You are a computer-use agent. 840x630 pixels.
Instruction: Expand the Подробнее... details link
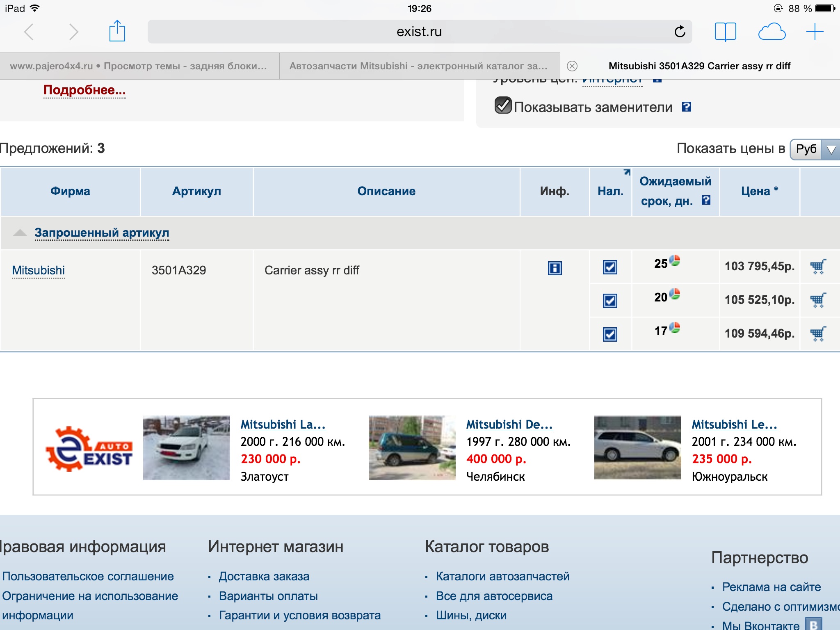point(84,90)
